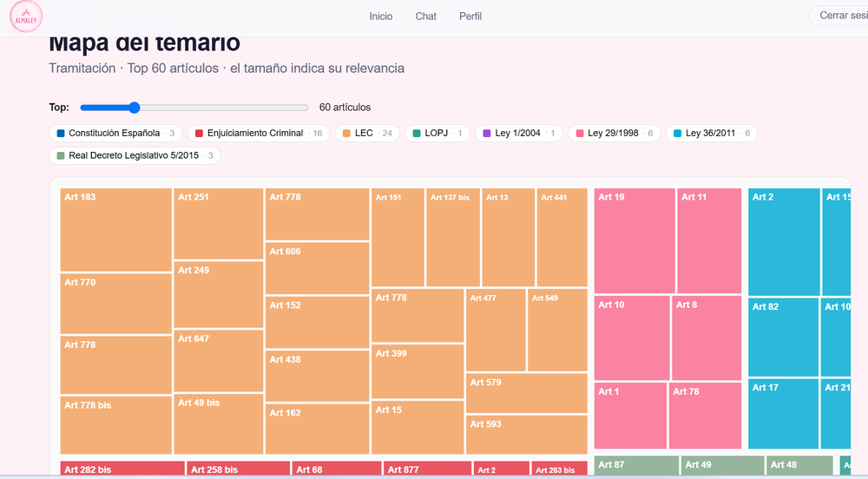Select the Art 579 treemap tile

[x=527, y=393]
